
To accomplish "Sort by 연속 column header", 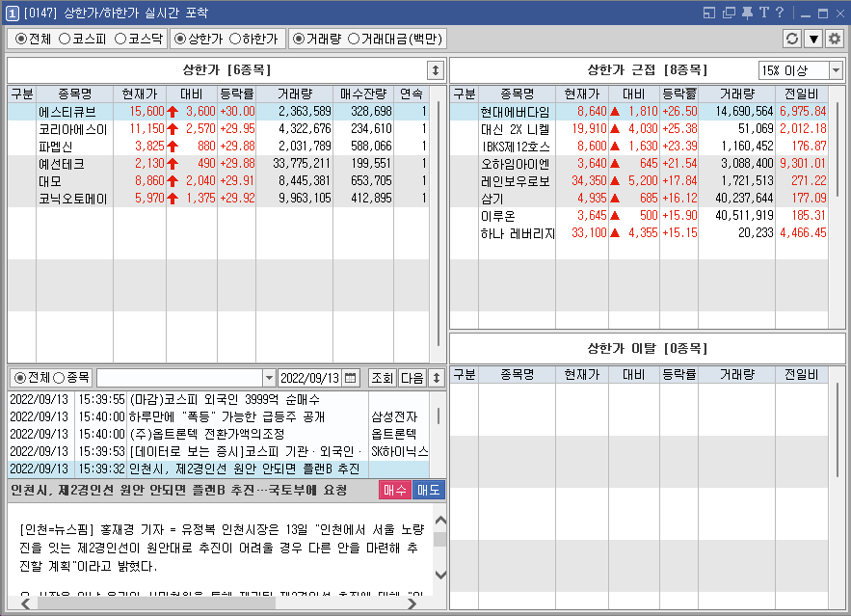I will [x=411, y=94].
